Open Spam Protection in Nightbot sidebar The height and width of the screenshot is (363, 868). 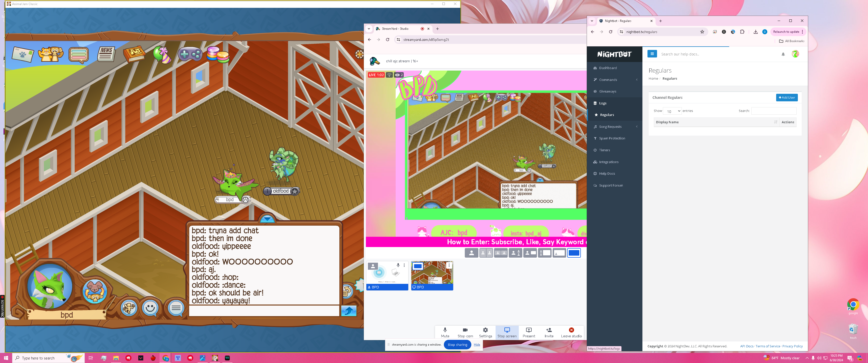(x=615, y=138)
